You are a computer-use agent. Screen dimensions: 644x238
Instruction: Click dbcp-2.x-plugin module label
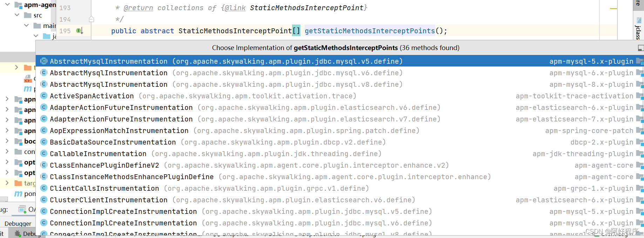tap(602, 142)
